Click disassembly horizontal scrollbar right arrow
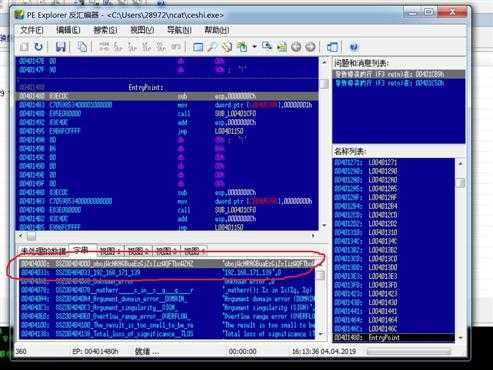Image resolution: width=493 pixels, height=370 pixels. click(313, 236)
